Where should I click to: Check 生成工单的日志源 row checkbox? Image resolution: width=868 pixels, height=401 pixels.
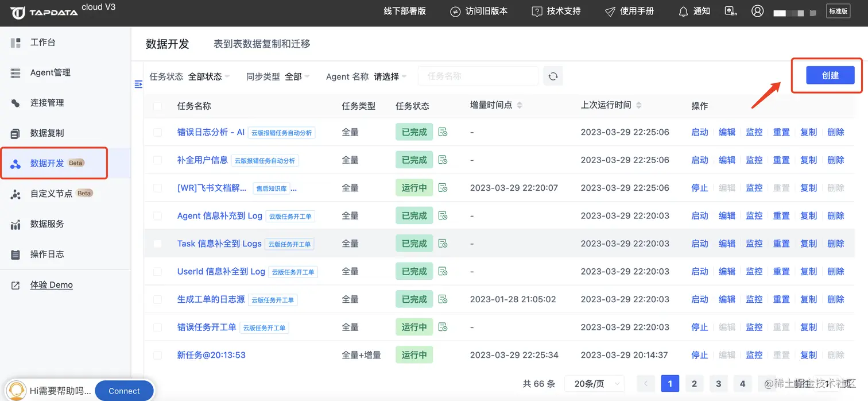click(157, 299)
